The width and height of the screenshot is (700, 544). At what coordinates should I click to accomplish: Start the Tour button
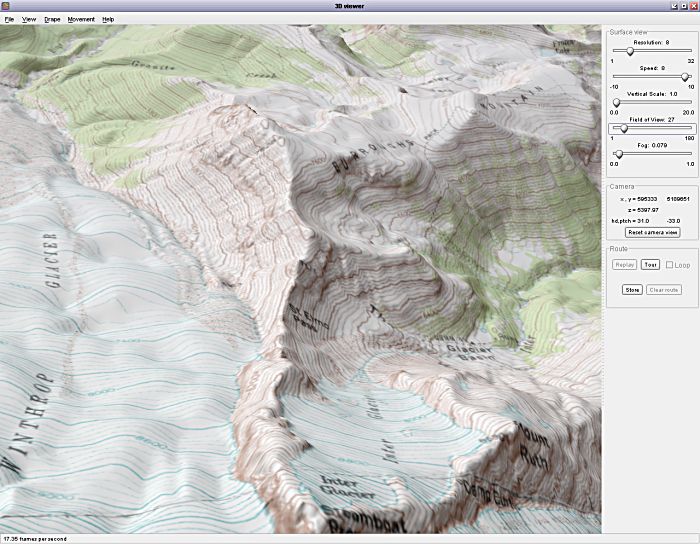point(650,265)
